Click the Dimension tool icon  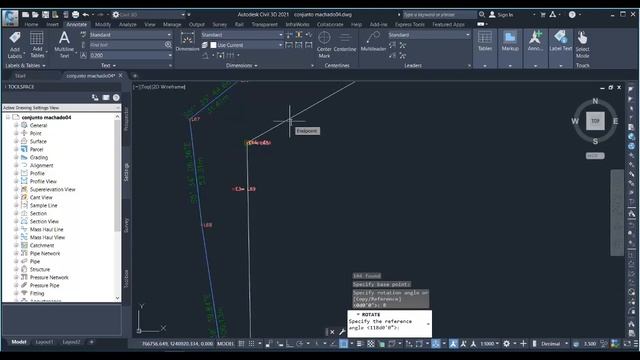pos(187,41)
